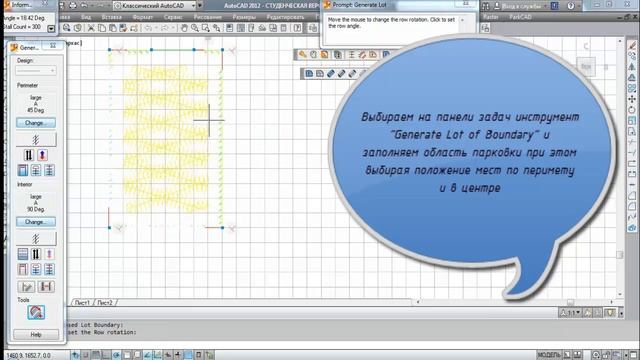Click the Generate Lot tool icon under Tools

pos(36,313)
